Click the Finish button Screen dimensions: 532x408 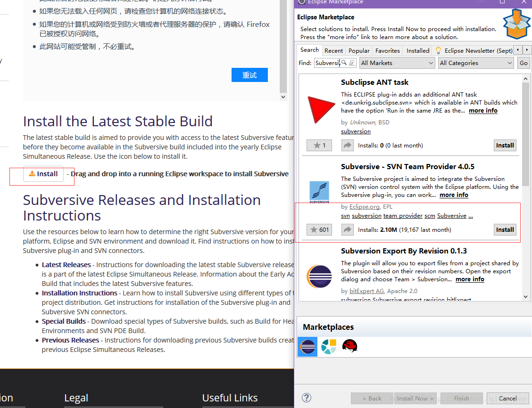[x=461, y=399]
